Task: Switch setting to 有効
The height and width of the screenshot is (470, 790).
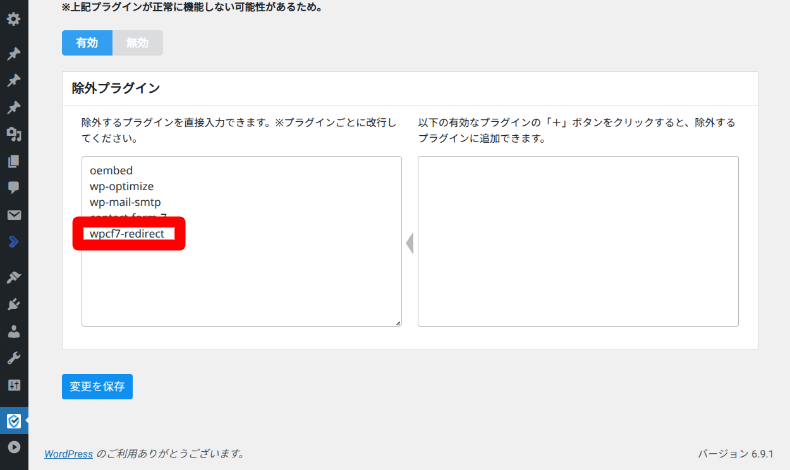Action: click(87, 43)
